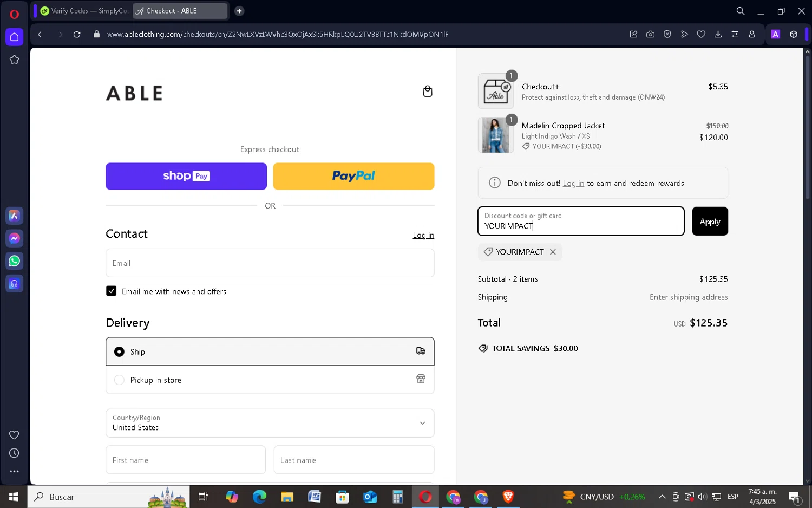Apply the discount code
Viewport: 812px width, 508px height.
click(x=710, y=221)
